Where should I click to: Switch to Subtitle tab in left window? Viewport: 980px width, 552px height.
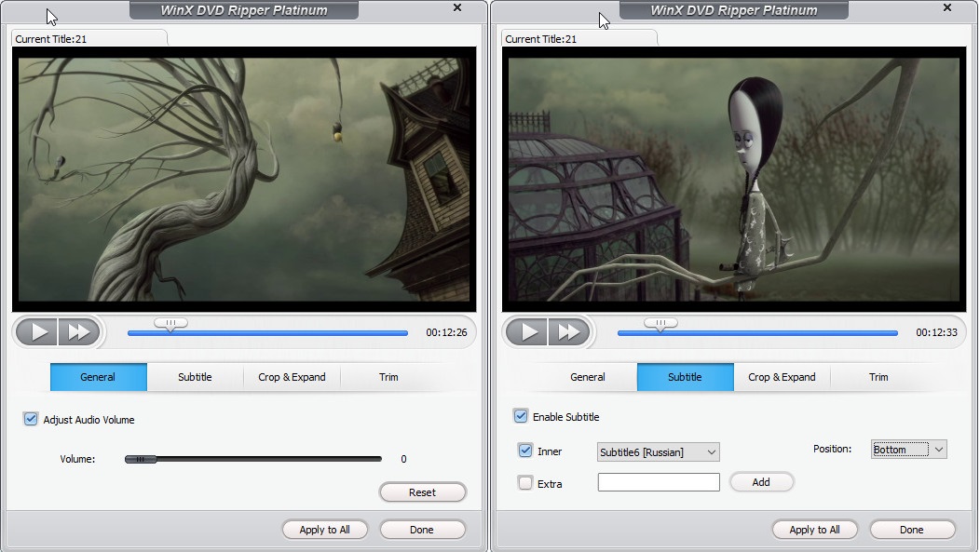195,377
